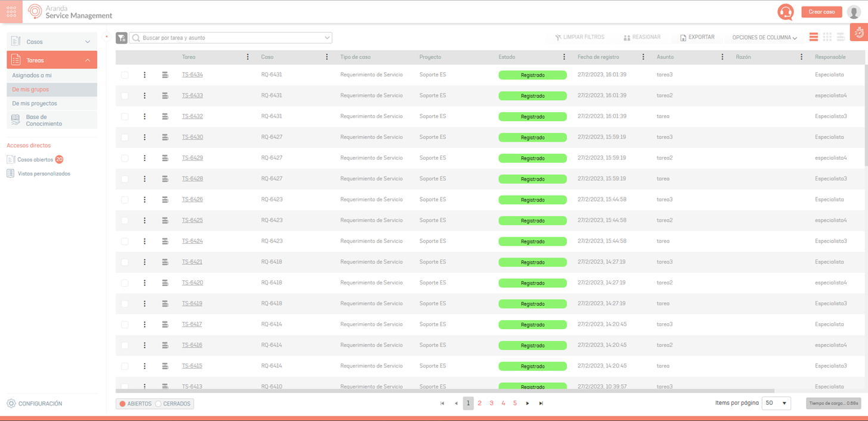The width and height of the screenshot is (868, 421).
Task: Tick the checkbox for task TS-6430
Action: click(125, 137)
